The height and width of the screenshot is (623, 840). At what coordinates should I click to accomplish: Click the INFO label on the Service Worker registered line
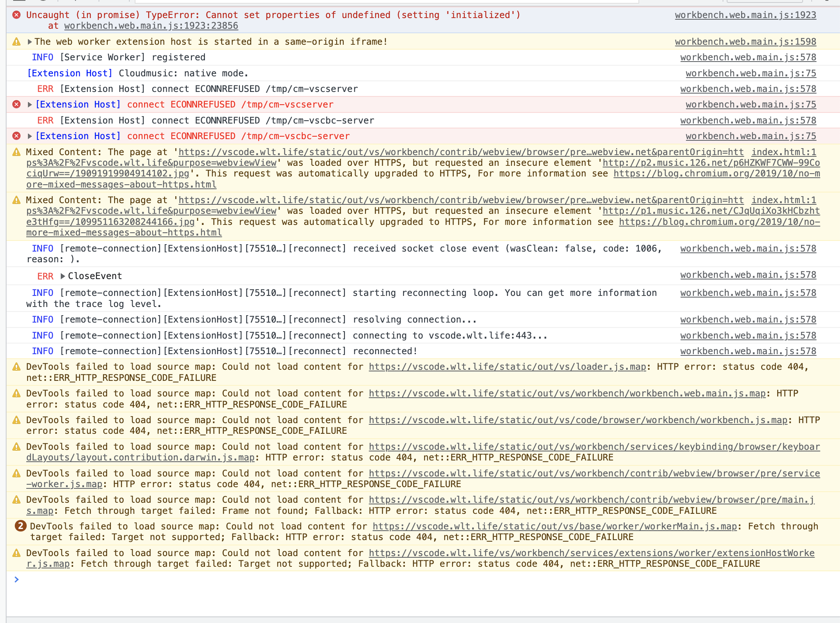coord(43,57)
